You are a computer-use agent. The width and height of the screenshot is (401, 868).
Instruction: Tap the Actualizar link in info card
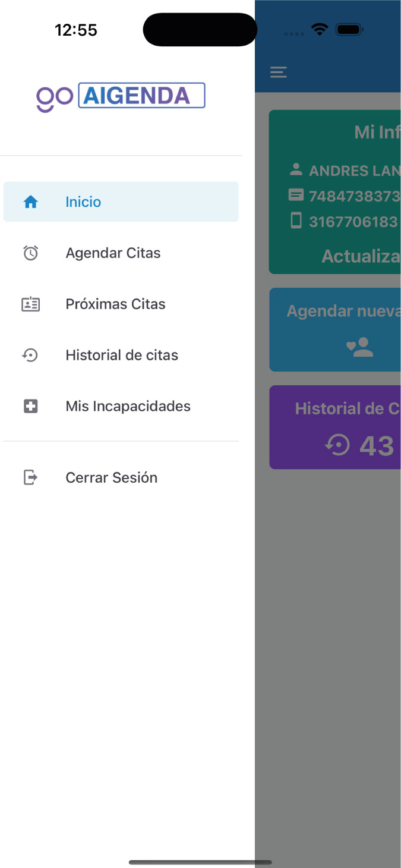360,256
